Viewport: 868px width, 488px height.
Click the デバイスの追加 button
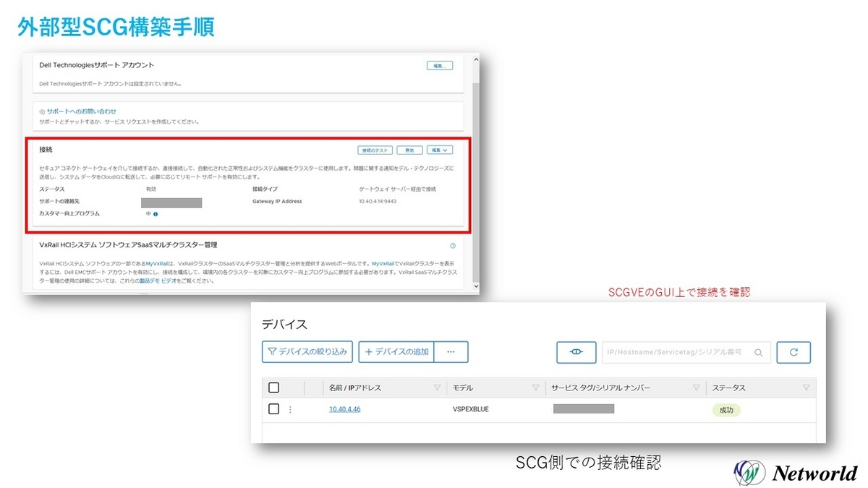click(x=397, y=352)
